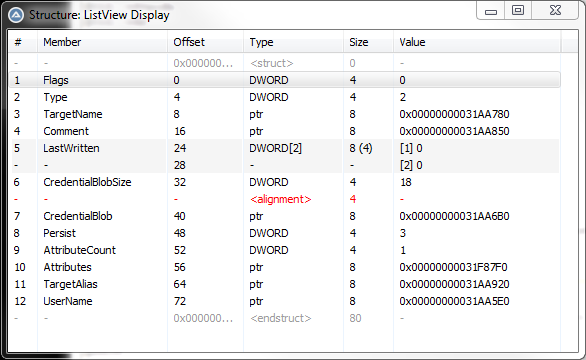Image resolution: width=586 pixels, height=360 pixels.
Task: Click offset 64 of TargetAlias
Action: click(180, 284)
